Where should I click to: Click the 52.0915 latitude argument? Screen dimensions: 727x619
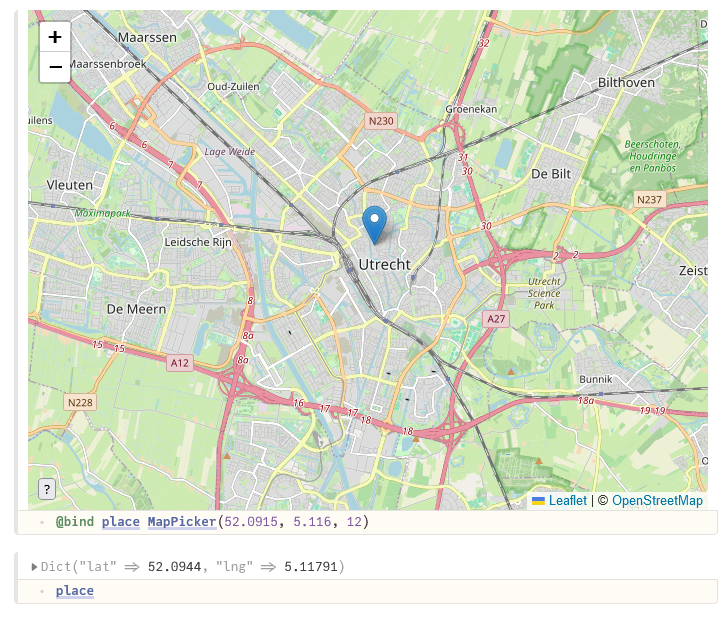coord(251,522)
